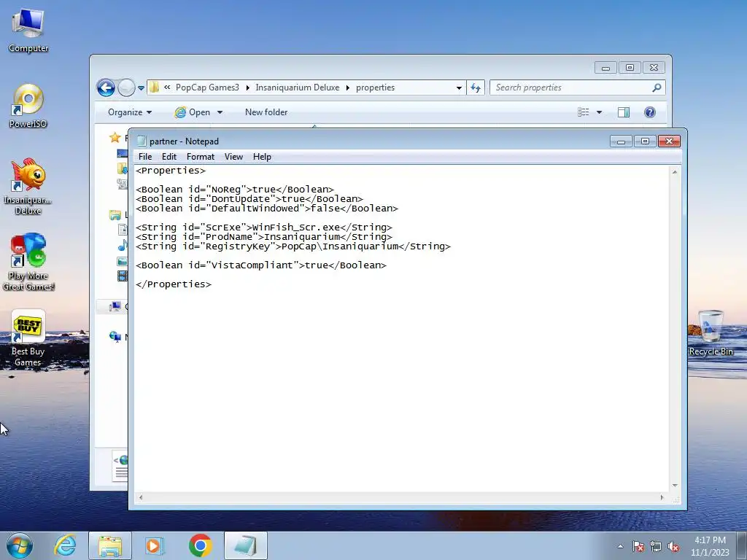Switch to Windows Explorer taskbar button
The height and width of the screenshot is (560, 747).
pos(110,545)
